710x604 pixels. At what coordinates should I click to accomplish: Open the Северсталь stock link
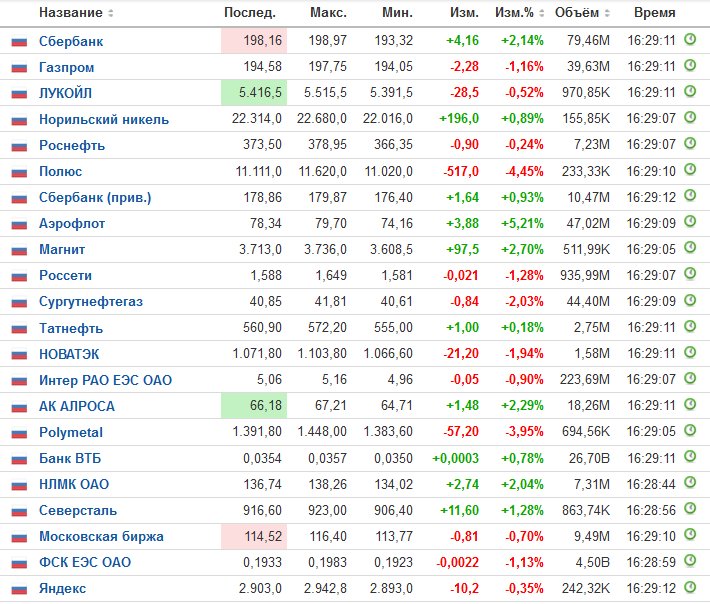pyautogui.click(x=78, y=510)
